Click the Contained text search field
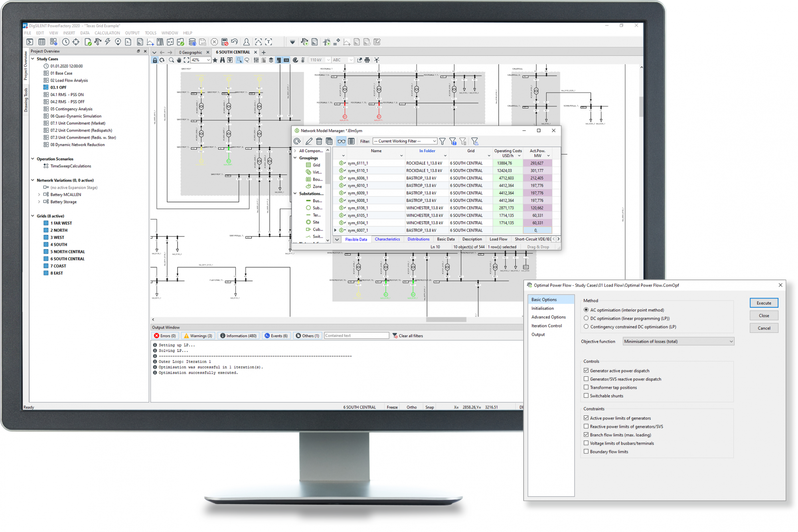 356,336
